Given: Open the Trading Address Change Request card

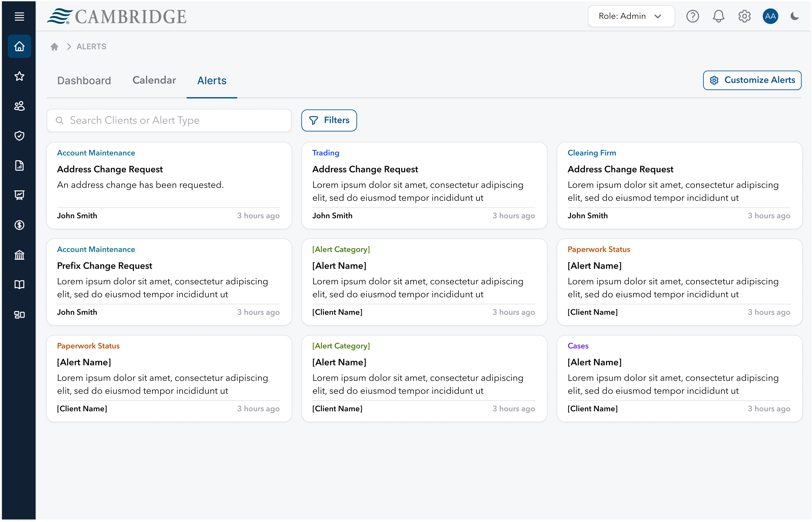Looking at the screenshot, I should [424, 185].
